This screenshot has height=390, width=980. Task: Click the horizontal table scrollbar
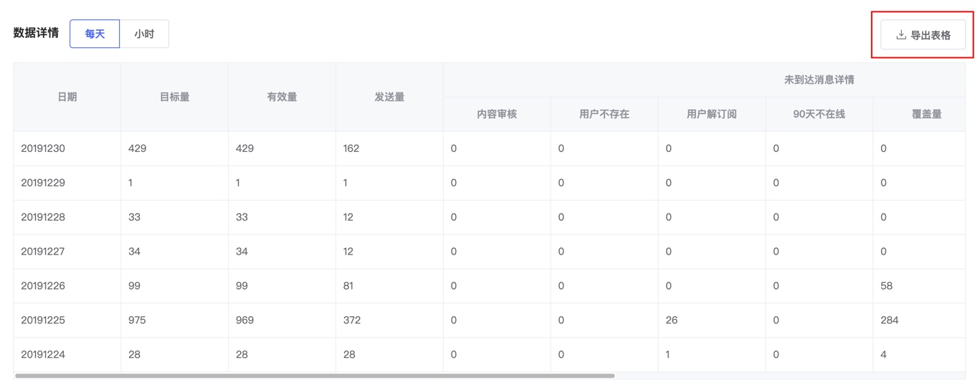315,376
